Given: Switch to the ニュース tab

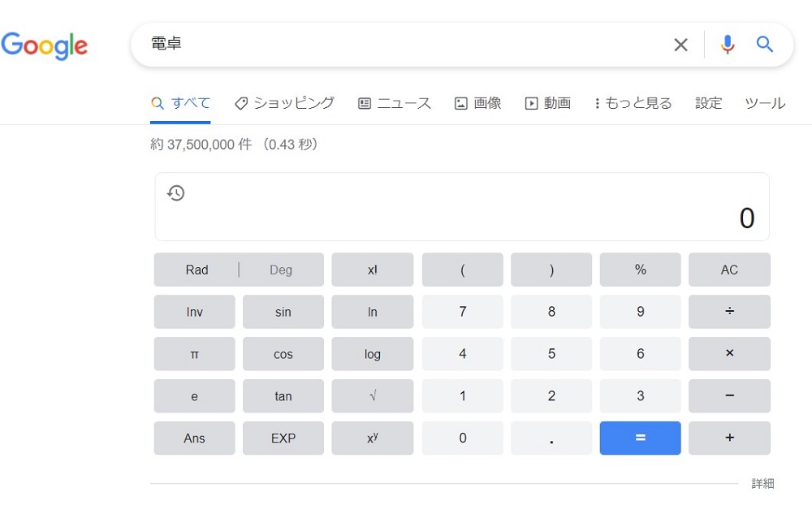Looking at the screenshot, I should pyautogui.click(x=395, y=103).
